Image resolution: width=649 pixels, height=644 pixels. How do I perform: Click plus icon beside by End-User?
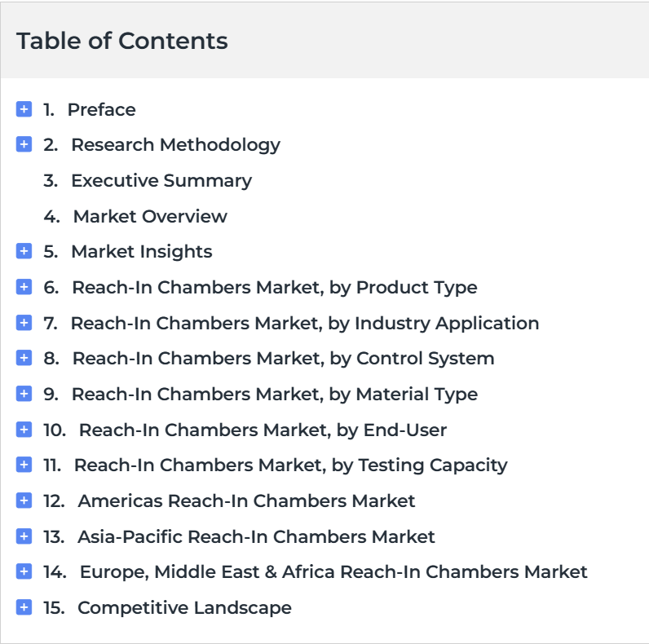(x=24, y=430)
